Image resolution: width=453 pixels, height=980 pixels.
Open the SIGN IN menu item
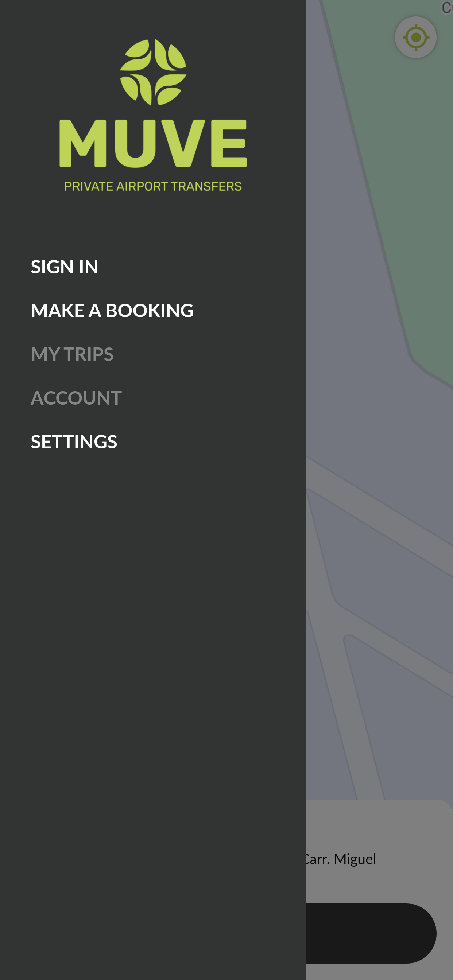point(64,267)
